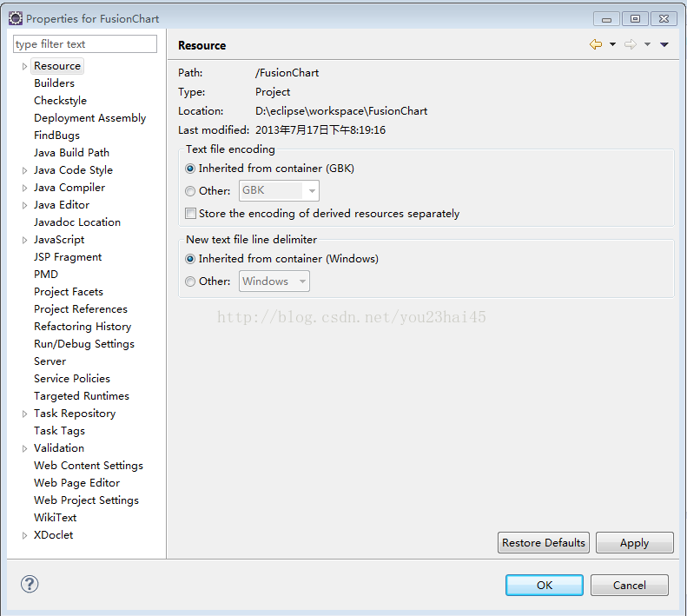The image size is (687, 616).
Task: Open Project Facets page
Action: coord(69,292)
